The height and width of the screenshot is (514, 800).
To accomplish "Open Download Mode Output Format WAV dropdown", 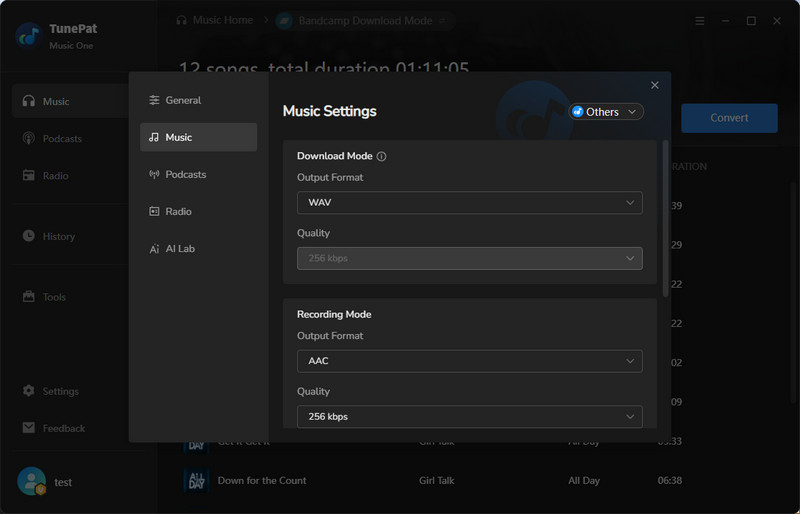I will (469, 203).
